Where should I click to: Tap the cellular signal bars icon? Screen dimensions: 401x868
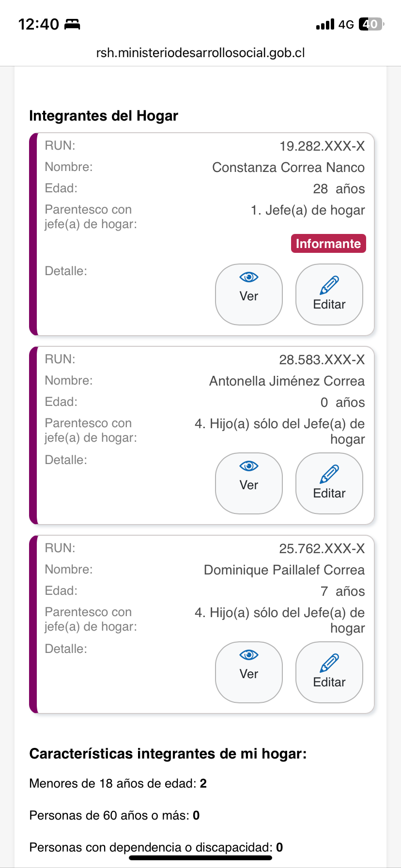(x=325, y=24)
